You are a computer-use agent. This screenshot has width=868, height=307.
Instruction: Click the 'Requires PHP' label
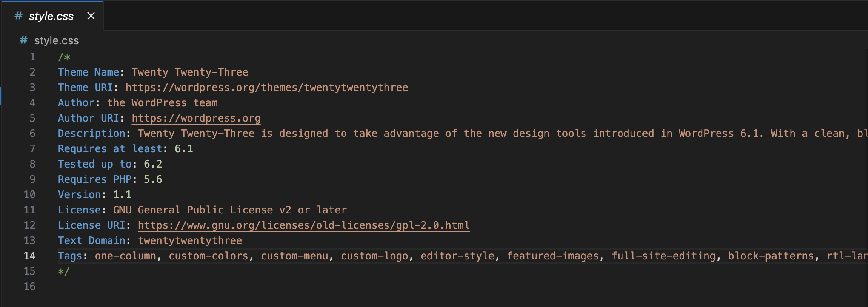(x=94, y=179)
